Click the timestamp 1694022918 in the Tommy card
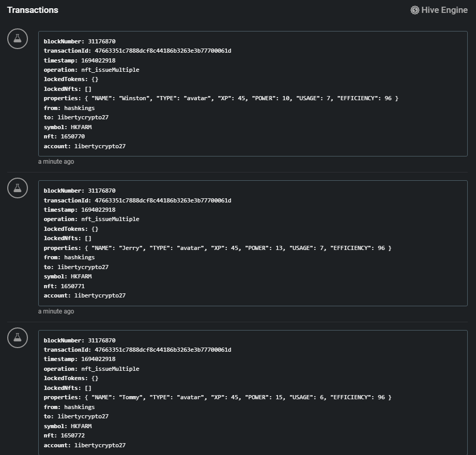The image size is (476, 455). pyautogui.click(x=80, y=359)
